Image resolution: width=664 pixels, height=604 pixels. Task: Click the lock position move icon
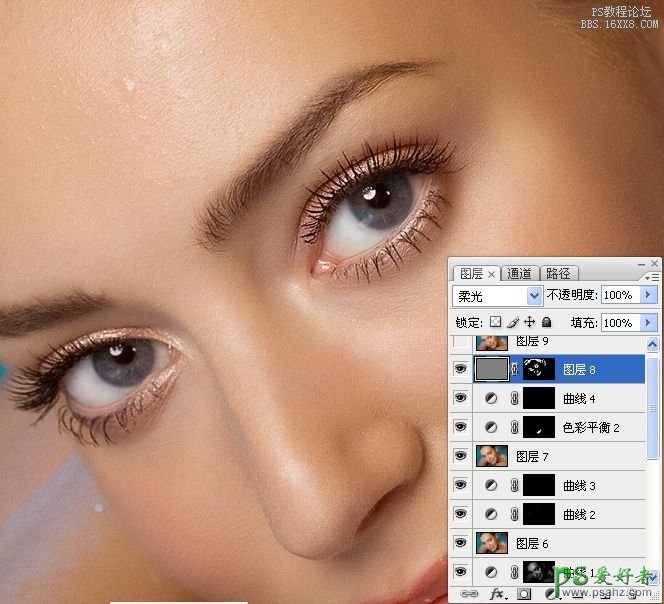[529, 322]
